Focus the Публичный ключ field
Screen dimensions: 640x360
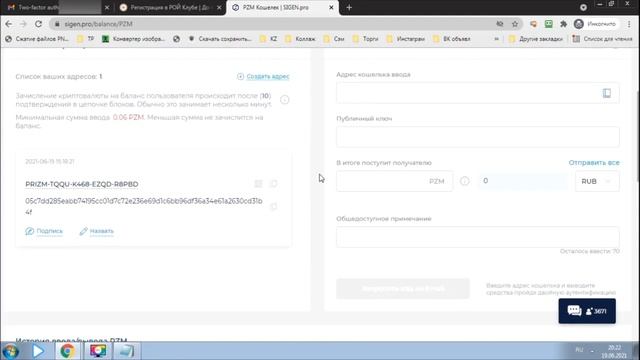tap(478, 137)
